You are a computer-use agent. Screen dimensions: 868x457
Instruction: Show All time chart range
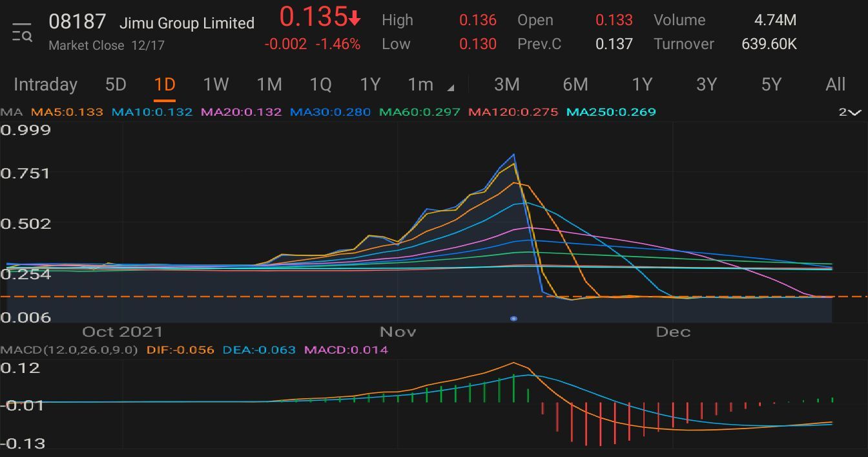(x=835, y=85)
